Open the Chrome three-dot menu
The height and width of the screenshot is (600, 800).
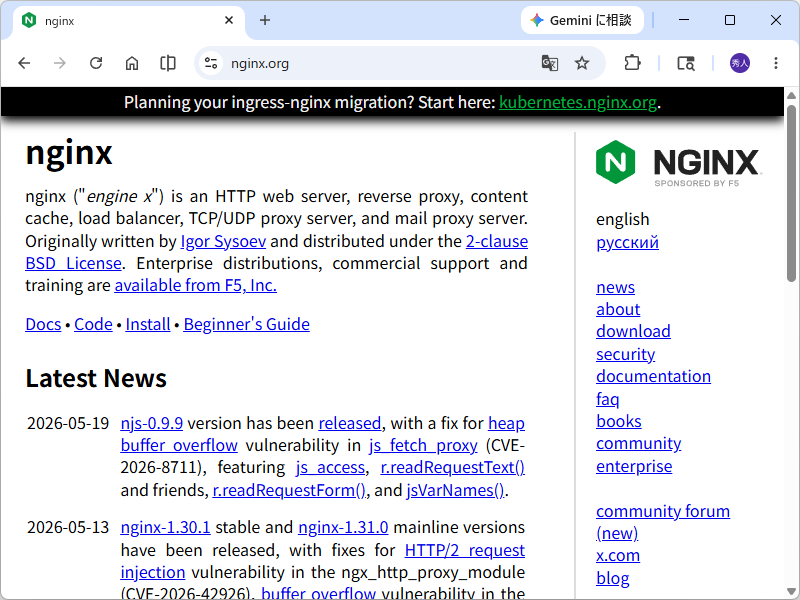(x=776, y=63)
